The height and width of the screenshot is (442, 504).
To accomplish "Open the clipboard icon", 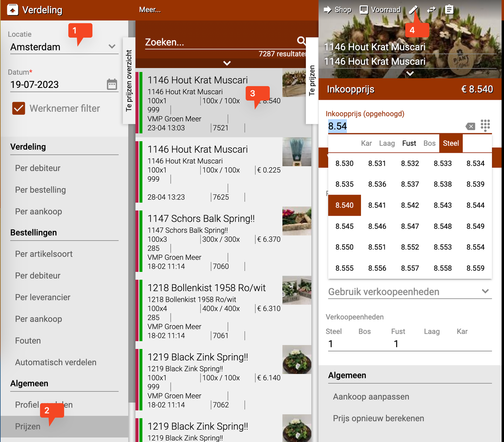I will (x=449, y=10).
